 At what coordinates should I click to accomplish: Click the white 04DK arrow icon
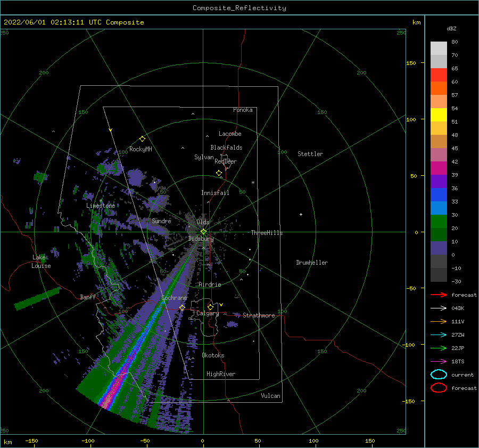[x=439, y=308]
